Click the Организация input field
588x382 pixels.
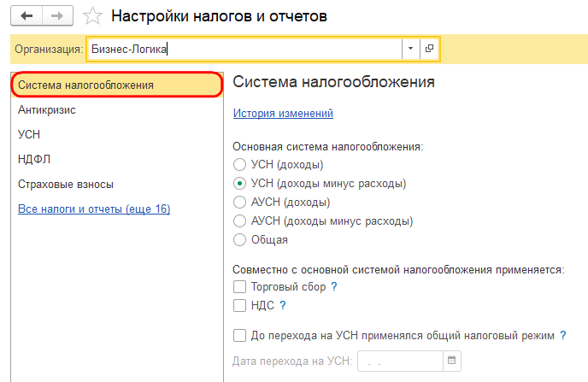pyautogui.click(x=245, y=49)
